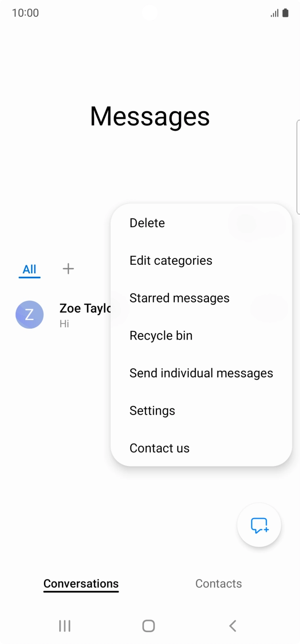Switch to the Contacts tab
Screen dimensions: 300x644
tap(218, 583)
